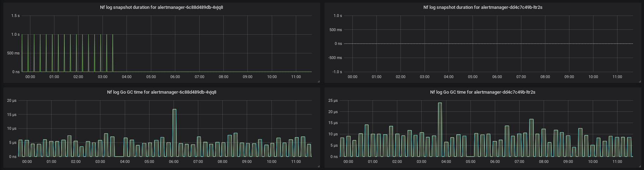644x170 pixels.
Task: Click the resize handle of Go GC time ltr2s panel
Action: coord(640,166)
